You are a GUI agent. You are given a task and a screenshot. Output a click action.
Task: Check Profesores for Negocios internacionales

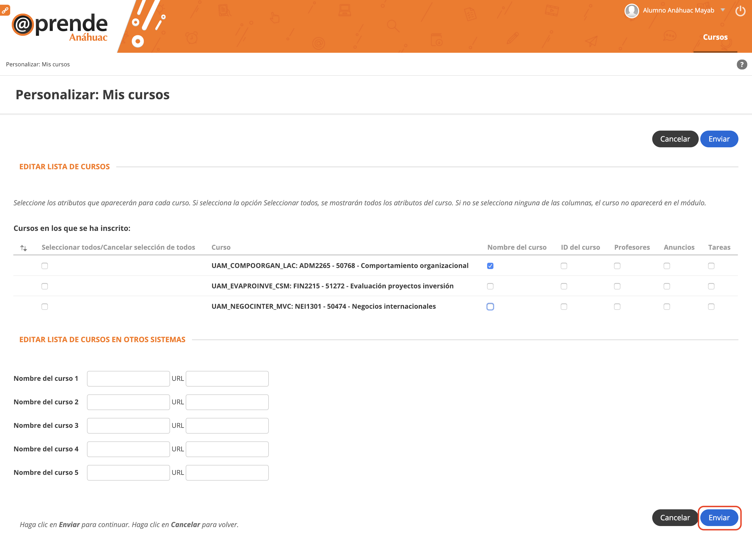point(617,307)
